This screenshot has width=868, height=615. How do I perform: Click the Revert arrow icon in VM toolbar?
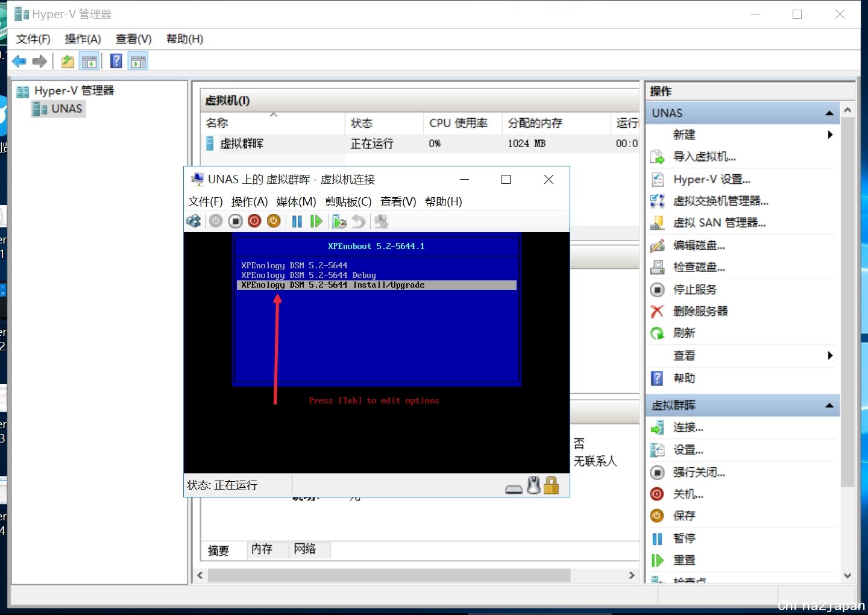359,221
